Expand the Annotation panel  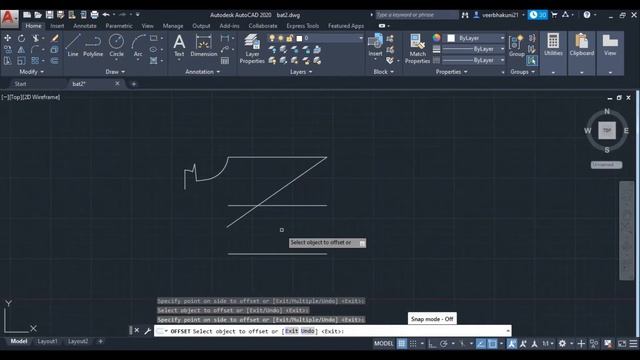coord(202,72)
